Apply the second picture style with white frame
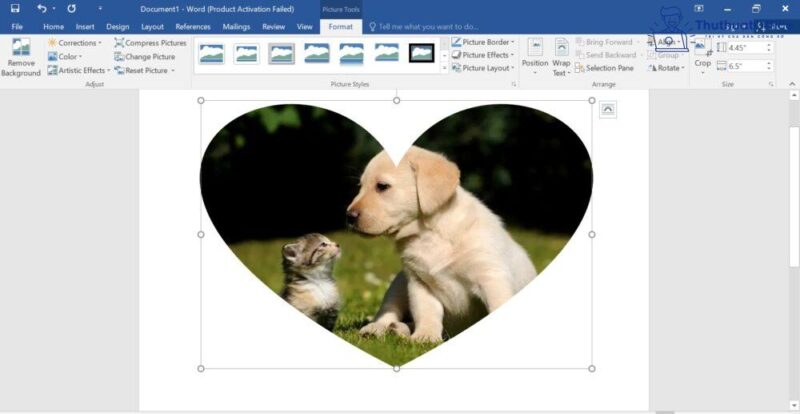Screen dimensions: 800x414 (246, 53)
